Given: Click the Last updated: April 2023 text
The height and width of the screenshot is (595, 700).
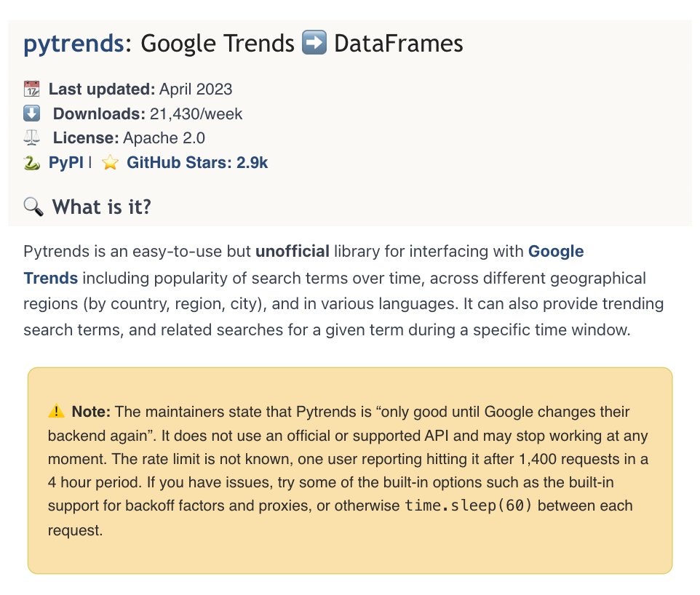Looking at the screenshot, I should [140, 89].
